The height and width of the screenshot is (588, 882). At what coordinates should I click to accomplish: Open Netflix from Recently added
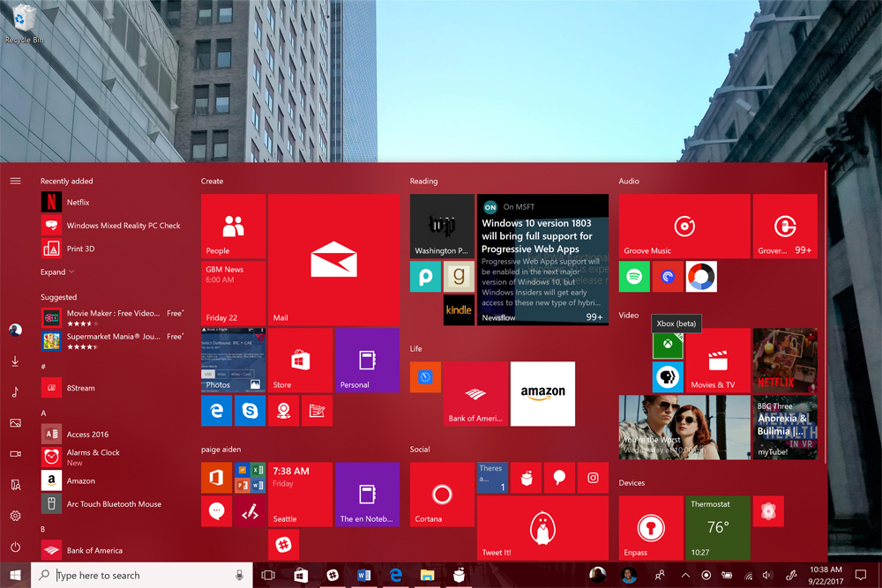(x=111, y=203)
